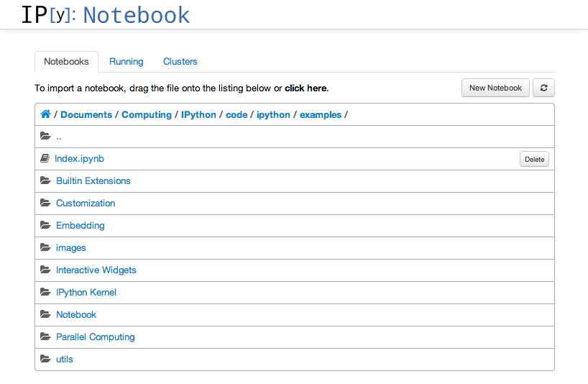Click the notebook icon next to Index.ipynb
This screenshot has height=384, width=588.
[x=45, y=158]
